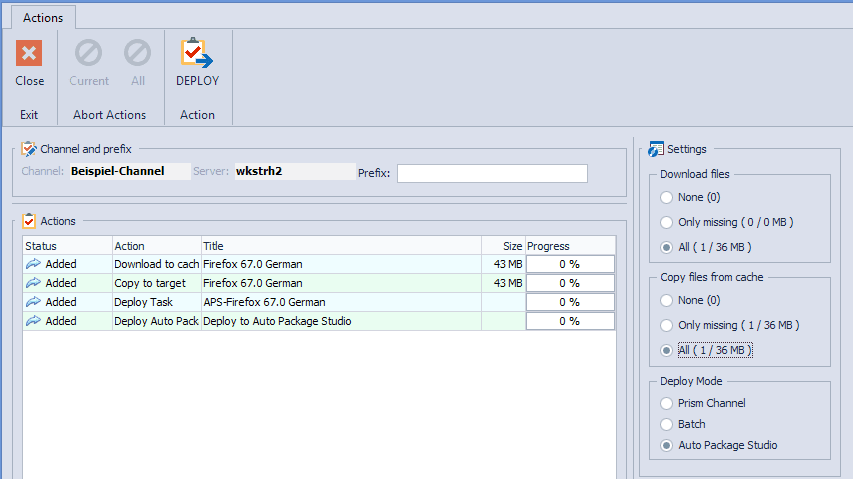Choose Only missing under Copy files from cache
Viewport: 853px width, 479px height.
tap(667, 325)
